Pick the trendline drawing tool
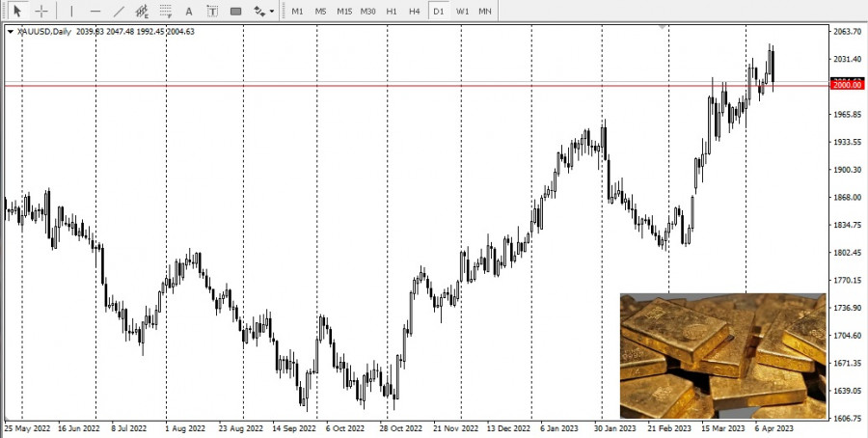The width and height of the screenshot is (868, 438). [x=119, y=11]
